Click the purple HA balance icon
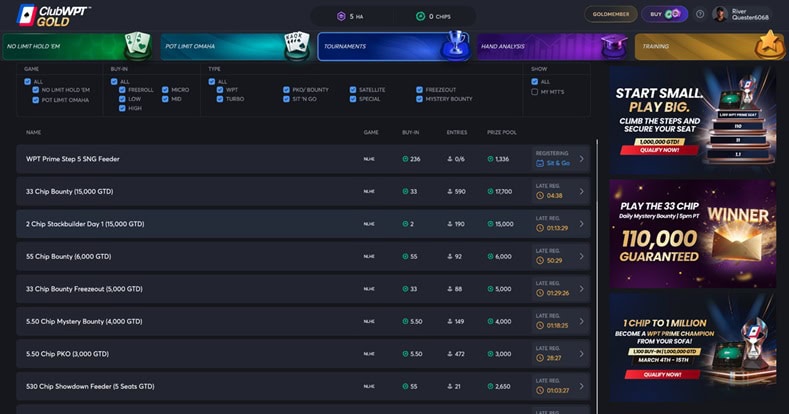 click(341, 16)
